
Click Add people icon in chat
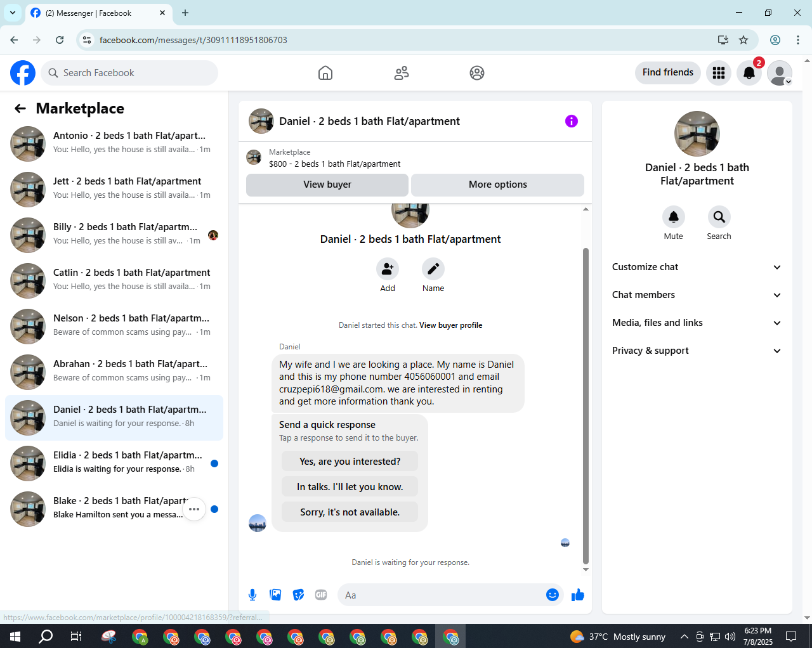pos(388,269)
